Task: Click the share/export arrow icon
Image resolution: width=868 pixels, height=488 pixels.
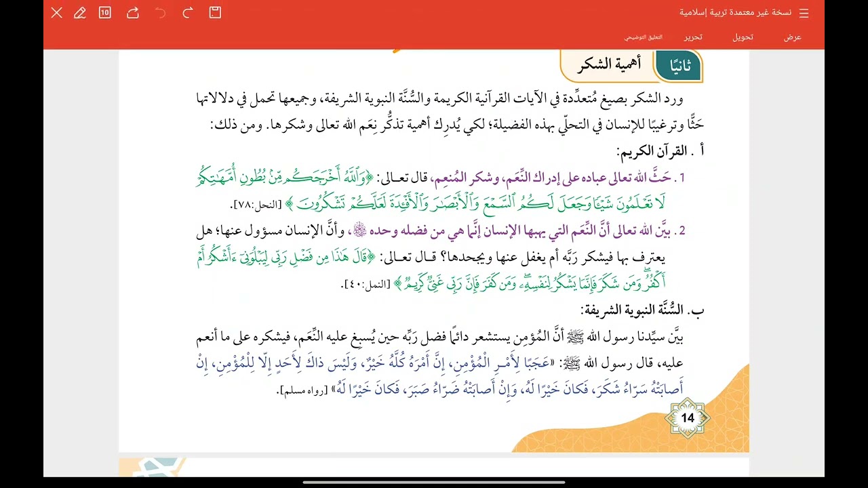Action: coord(133,12)
